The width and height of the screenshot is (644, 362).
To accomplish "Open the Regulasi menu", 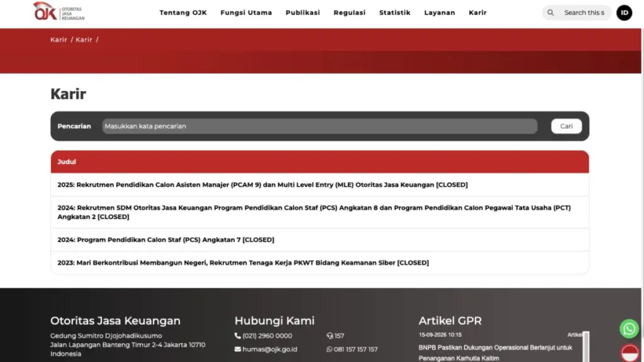I will (x=350, y=13).
